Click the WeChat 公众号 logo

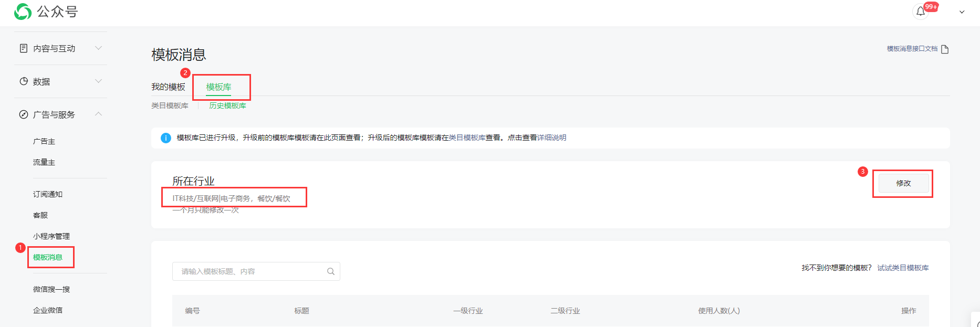tap(46, 11)
